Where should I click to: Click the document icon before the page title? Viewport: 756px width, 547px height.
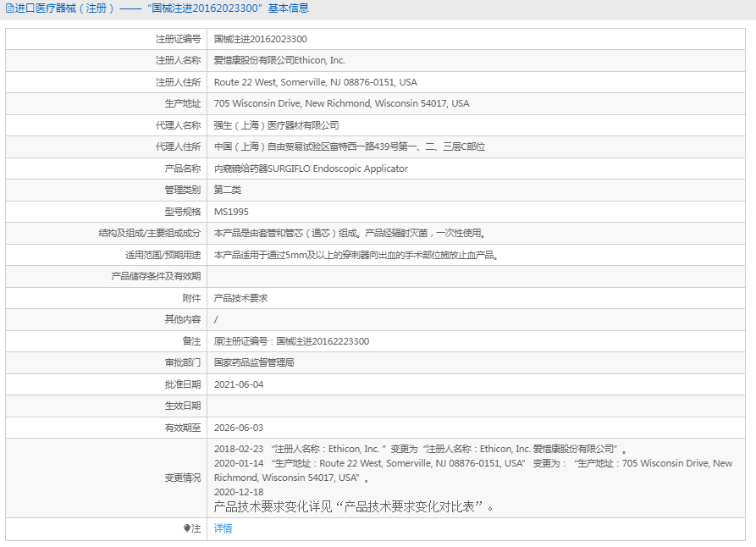(9, 8)
